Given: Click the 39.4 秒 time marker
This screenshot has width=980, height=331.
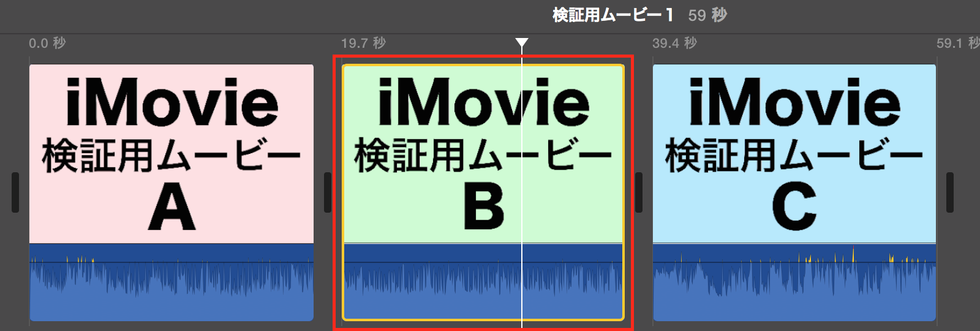Looking at the screenshot, I should tap(674, 43).
